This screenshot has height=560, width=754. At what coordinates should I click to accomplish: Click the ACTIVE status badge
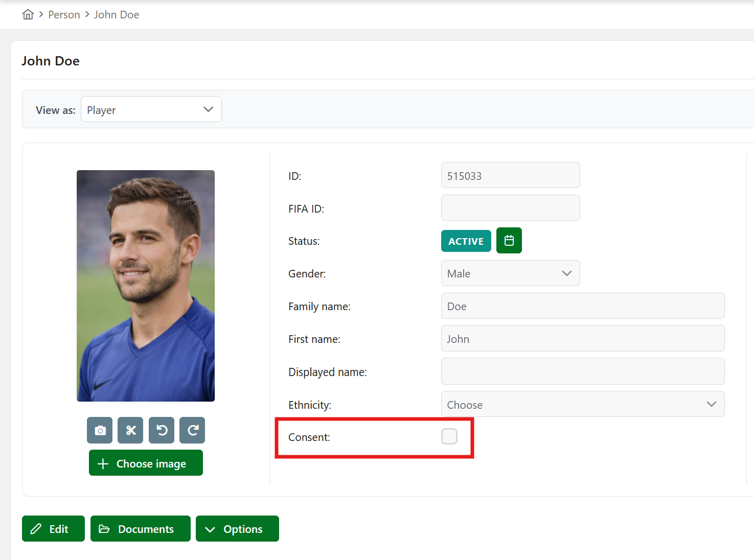(466, 241)
